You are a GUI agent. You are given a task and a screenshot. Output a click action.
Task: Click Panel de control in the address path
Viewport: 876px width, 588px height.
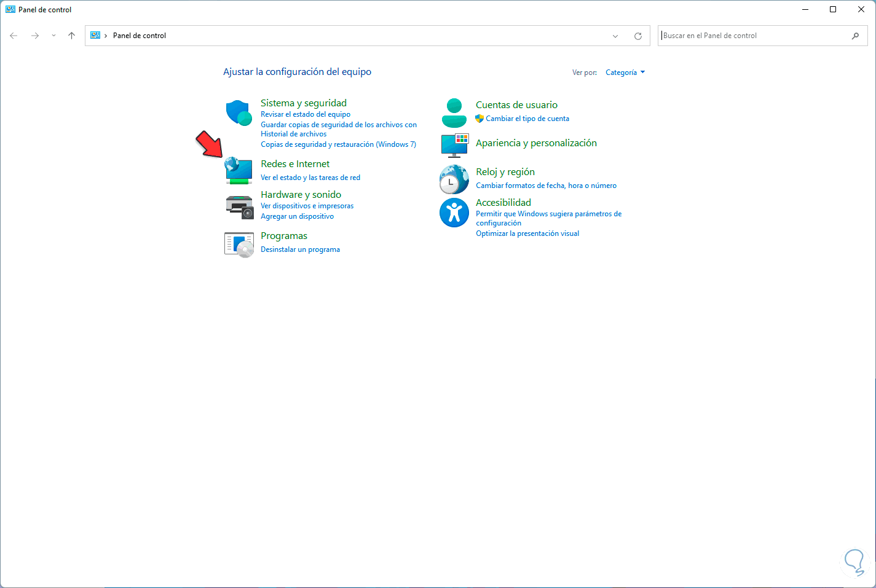click(x=140, y=36)
